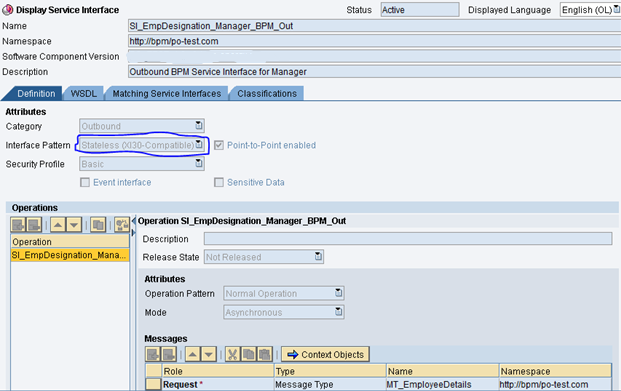Image resolution: width=621 pixels, height=391 pixels.
Task: Move operation down with Operations toolbar arrow
Action: 74,225
